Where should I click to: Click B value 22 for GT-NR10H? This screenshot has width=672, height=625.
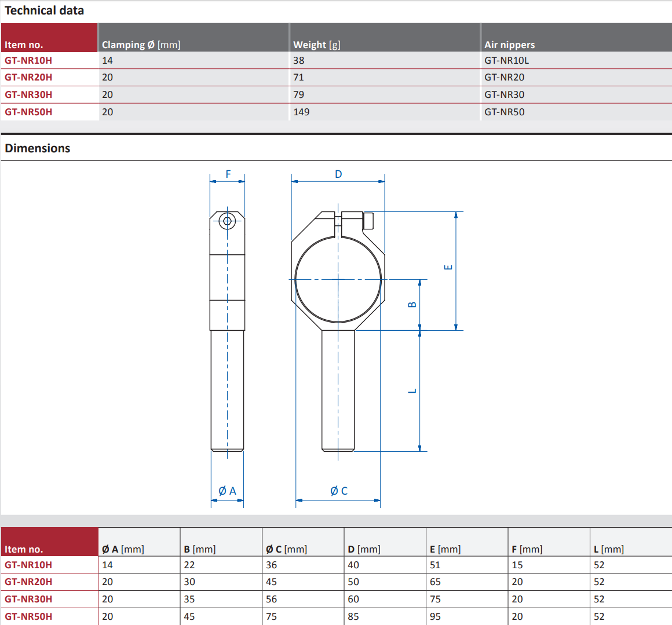[x=189, y=565]
